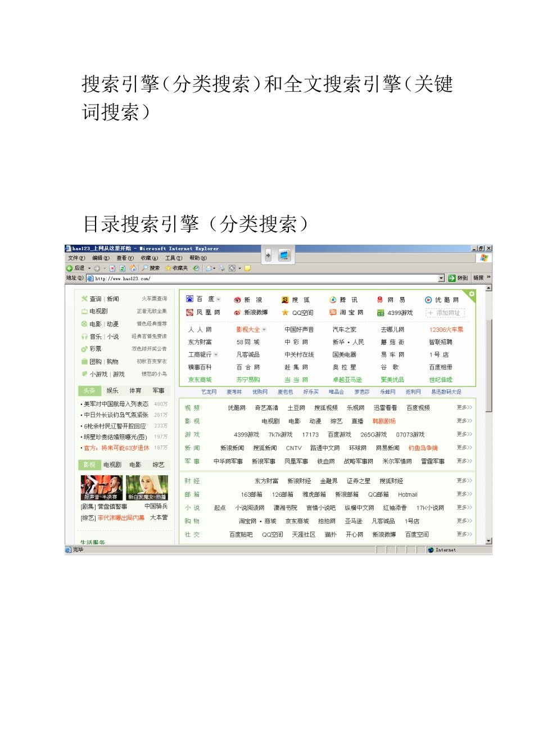Click the Forward arrow icon in toolbar
The image size is (534, 756).
coord(97,268)
